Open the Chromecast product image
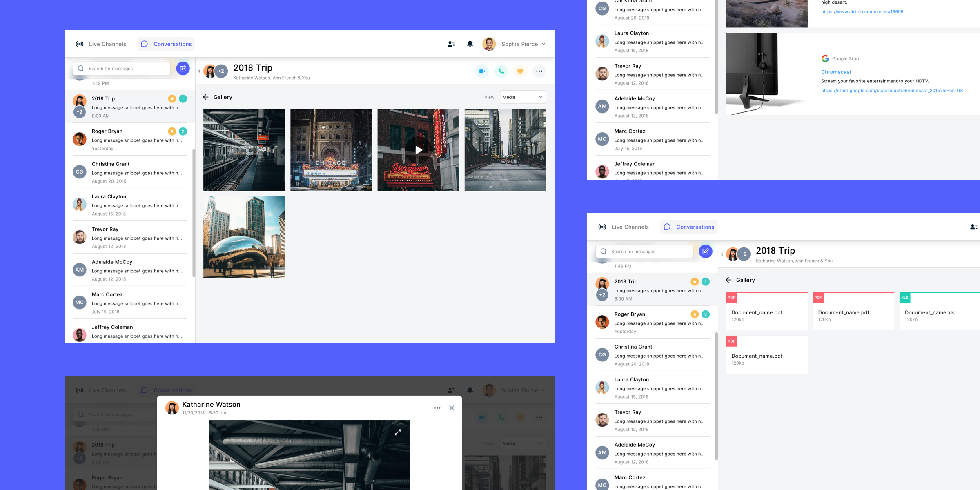Image resolution: width=980 pixels, height=490 pixels. point(767,74)
